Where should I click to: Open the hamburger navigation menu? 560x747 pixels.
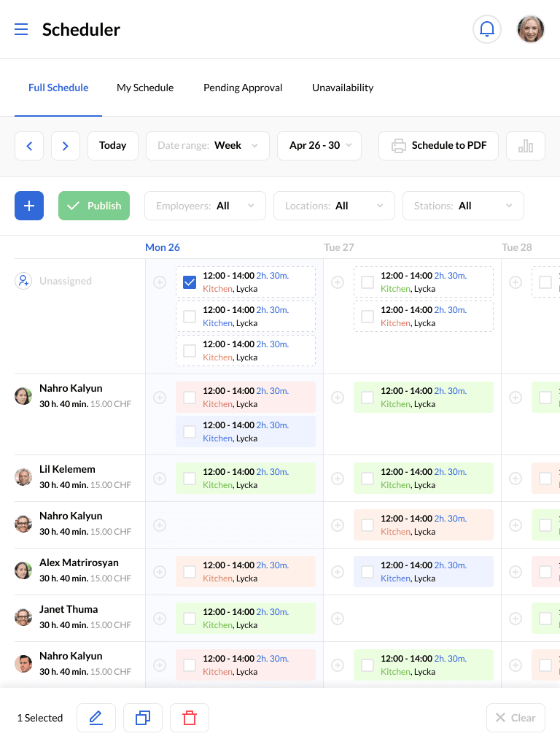(21, 29)
